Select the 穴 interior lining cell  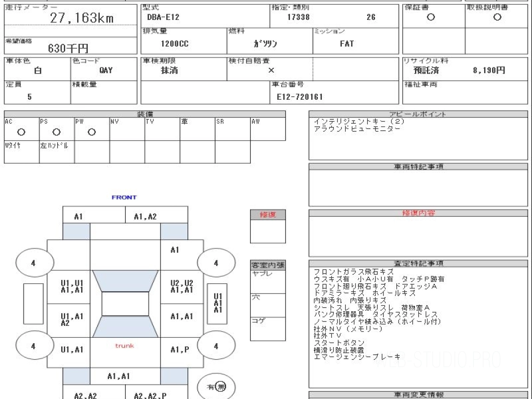click(x=268, y=305)
